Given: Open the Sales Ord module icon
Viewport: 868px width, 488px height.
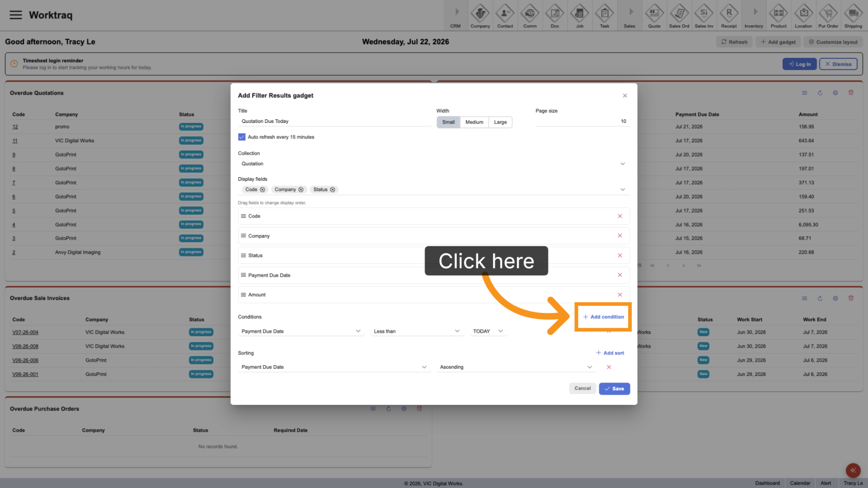Looking at the screenshot, I should 679,15.
